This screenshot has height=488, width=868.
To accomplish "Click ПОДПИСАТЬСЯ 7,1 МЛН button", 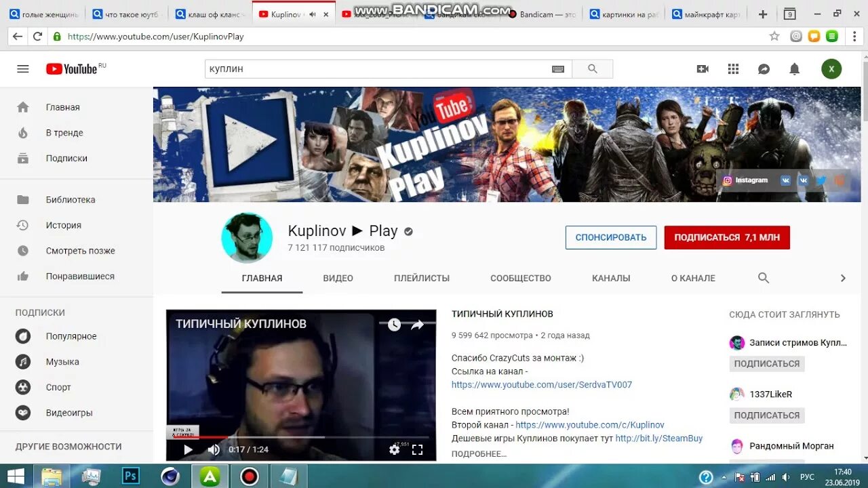I will click(727, 237).
